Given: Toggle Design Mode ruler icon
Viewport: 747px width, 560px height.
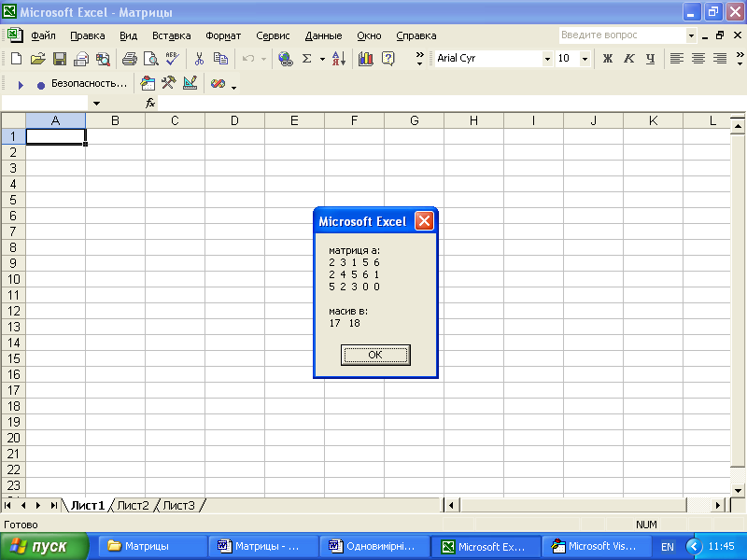Looking at the screenshot, I should coord(190,83).
